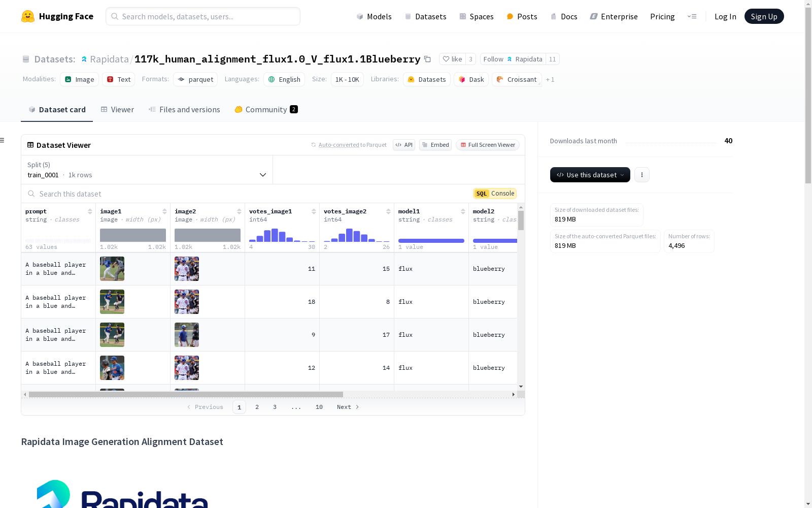This screenshot has width=812, height=508.
Task: Click the Hugging Face logo icon
Action: [28, 16]
